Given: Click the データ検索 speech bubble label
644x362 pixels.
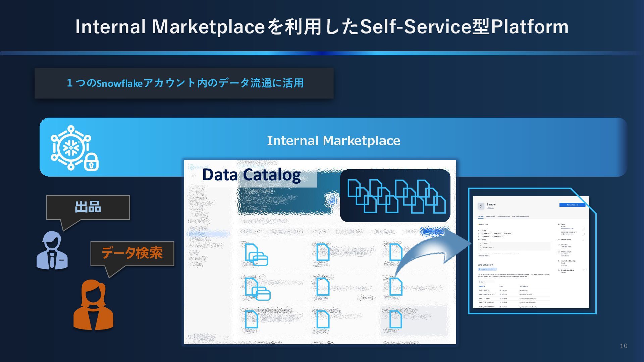Looking at the screenshot, I should coord(132,253).
